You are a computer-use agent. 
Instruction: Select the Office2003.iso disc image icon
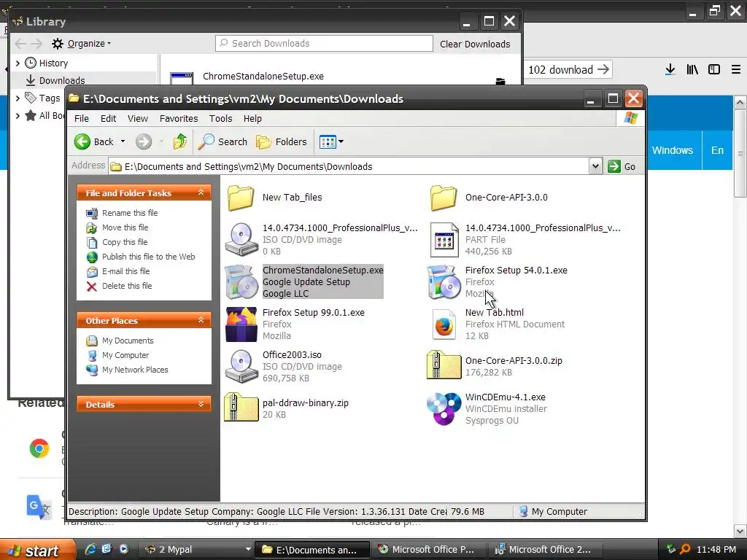241,367
